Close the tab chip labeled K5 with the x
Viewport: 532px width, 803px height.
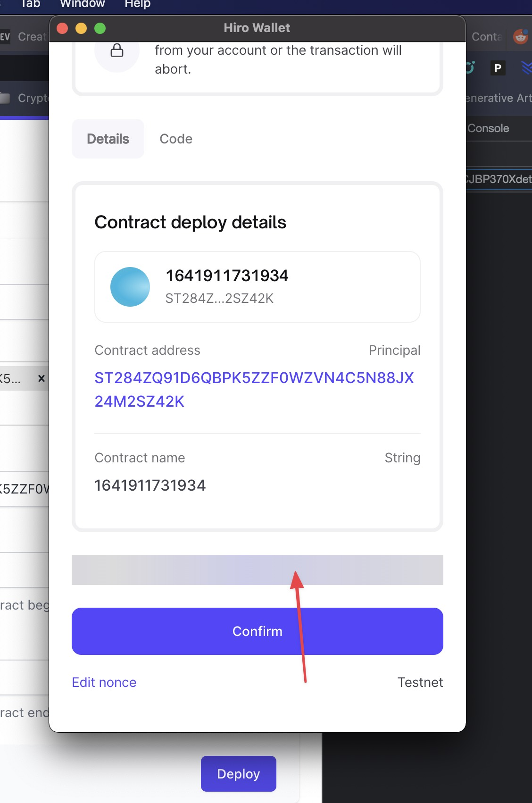41,378
